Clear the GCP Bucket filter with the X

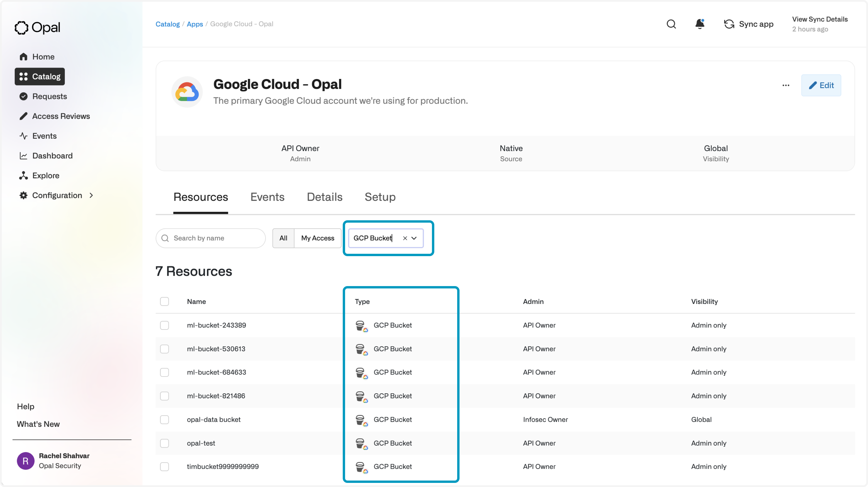[x=405, y=238]
